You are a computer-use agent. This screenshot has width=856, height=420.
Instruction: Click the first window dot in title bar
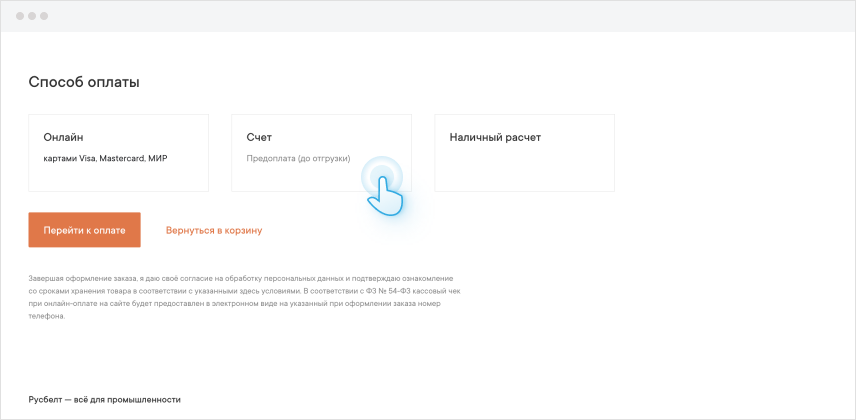pyautogui.click(x=20, y=17)
